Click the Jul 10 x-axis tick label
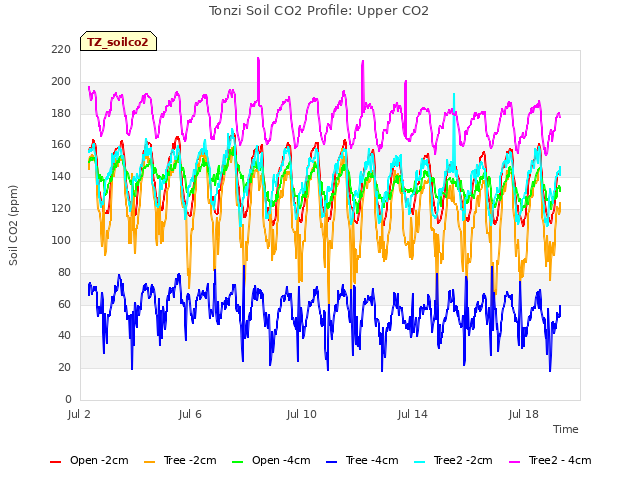640x480 pixels. 302,414
